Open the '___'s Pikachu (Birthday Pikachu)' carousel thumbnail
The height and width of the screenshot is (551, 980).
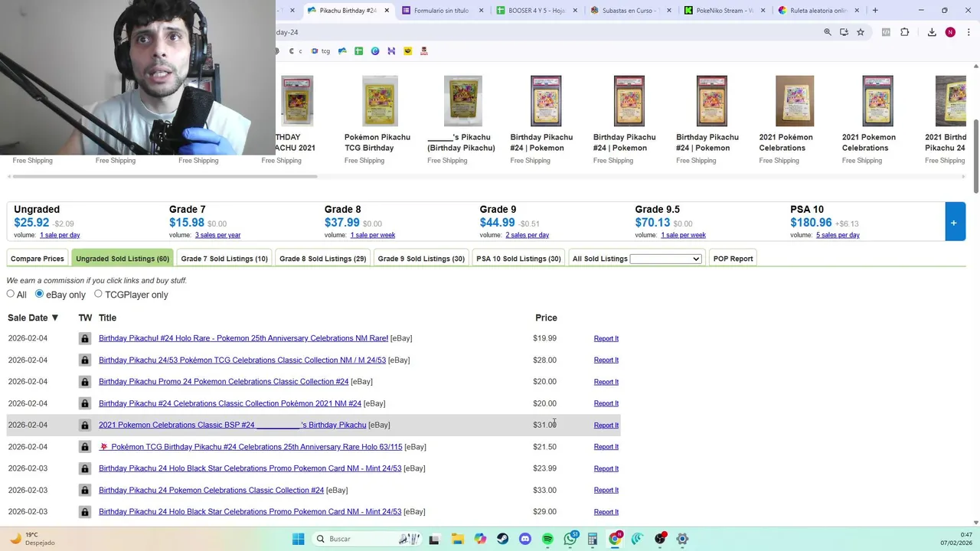pyautogui.click(x=462, y=100)
